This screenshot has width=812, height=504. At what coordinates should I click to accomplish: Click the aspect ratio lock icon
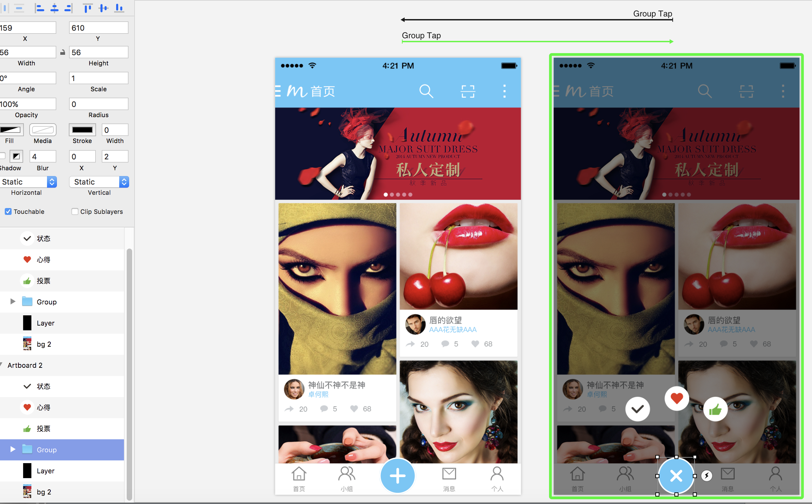(63, 52)
